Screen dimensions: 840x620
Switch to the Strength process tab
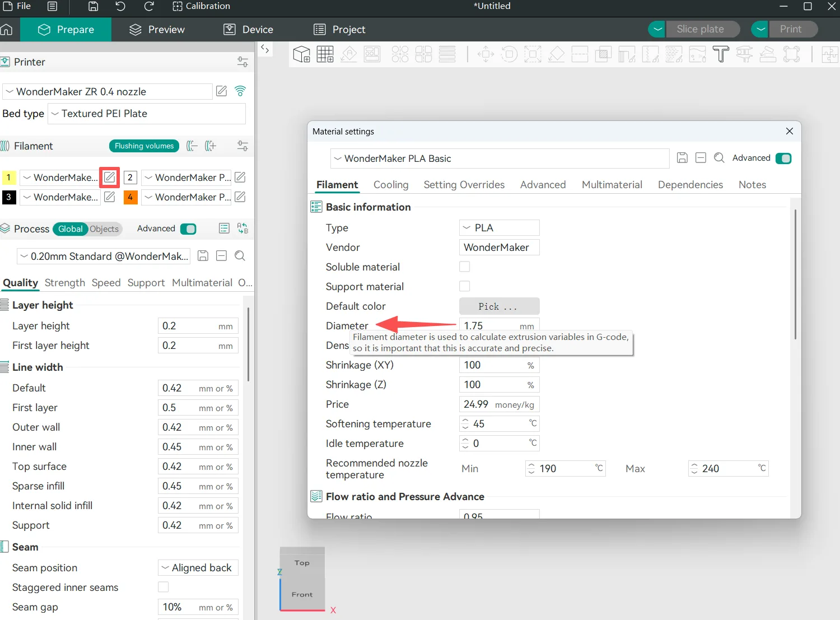coord(65,283)
